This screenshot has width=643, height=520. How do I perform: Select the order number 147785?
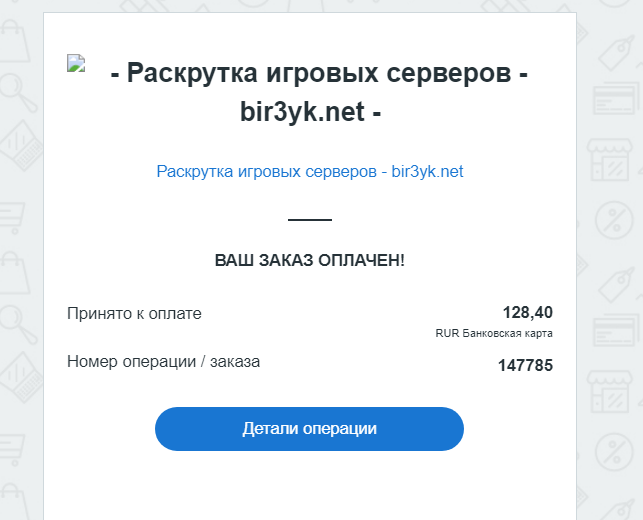click(525, 365)
